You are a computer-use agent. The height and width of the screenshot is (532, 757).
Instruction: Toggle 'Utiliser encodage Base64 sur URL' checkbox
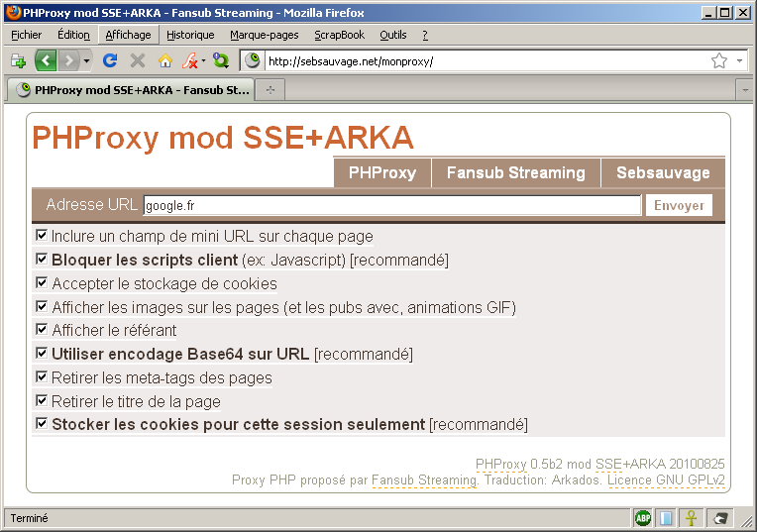(x=42, y=354)
